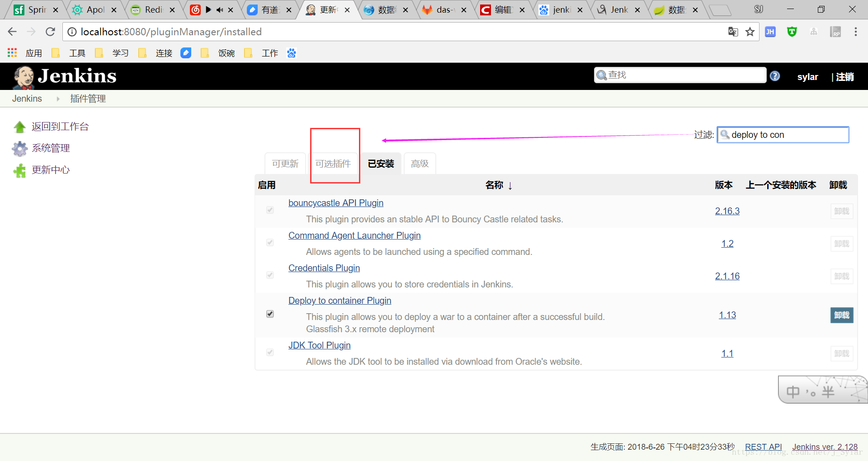The image size is (868, 461).
Task: Reload the page with refresh icon
Action: pos(50,32)
